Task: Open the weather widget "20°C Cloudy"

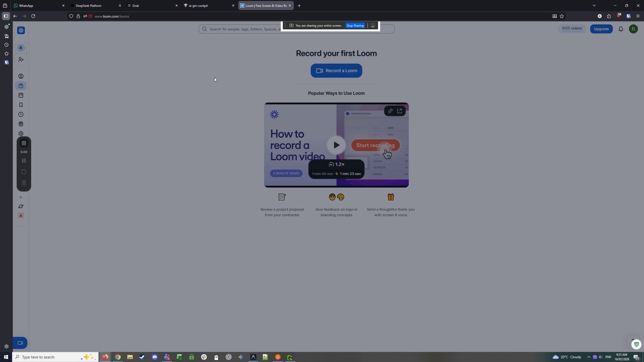Action: coord(567,357)
